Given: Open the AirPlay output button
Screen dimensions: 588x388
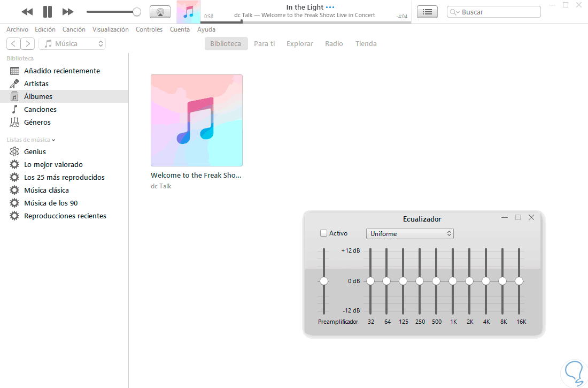Looking at the screenshot, I should click(x=160, y=12).
